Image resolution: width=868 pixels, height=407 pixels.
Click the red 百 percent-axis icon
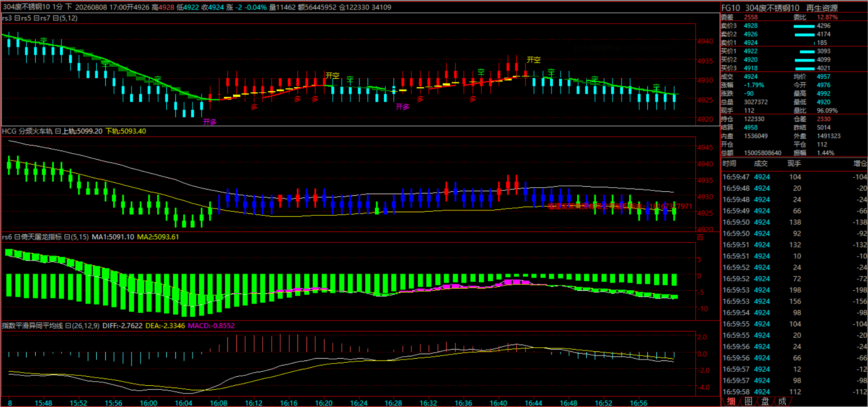click(700, 237)
